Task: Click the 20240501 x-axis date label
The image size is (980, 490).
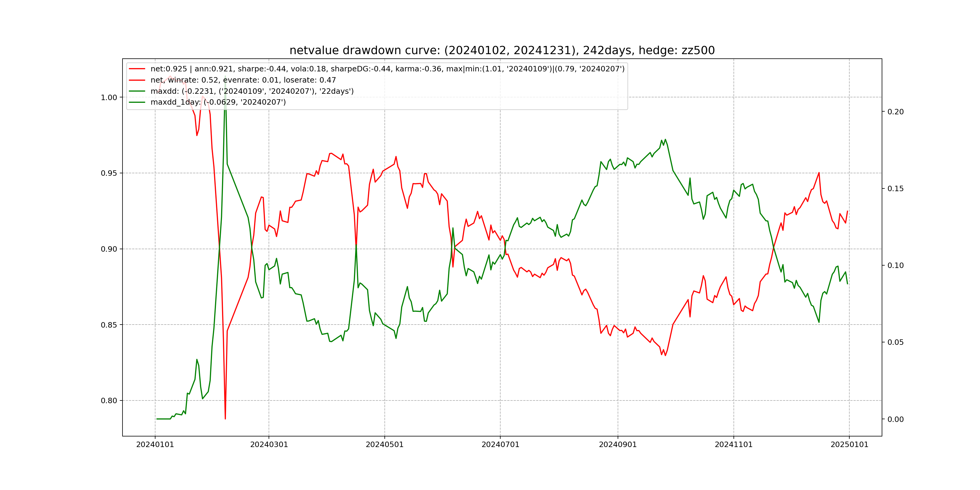Action: (x=385, y=445)
